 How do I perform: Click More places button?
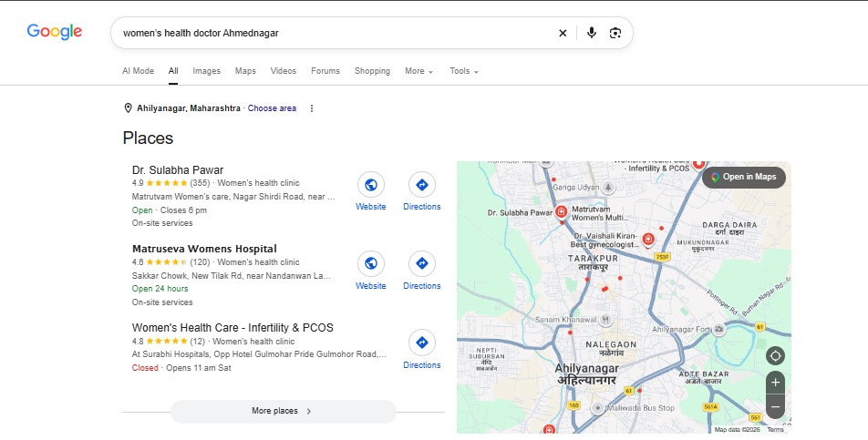pos(283,411)
